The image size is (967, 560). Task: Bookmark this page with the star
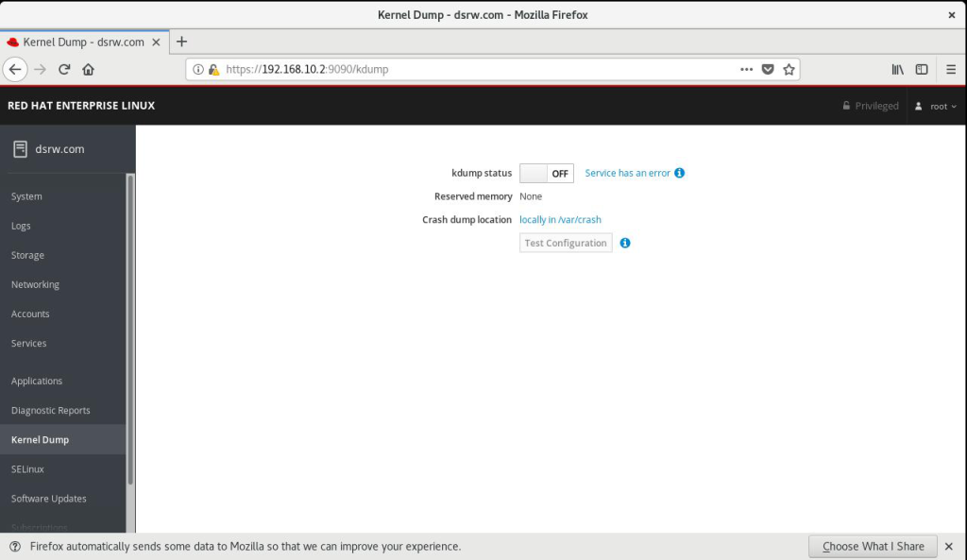coord(789,69)
